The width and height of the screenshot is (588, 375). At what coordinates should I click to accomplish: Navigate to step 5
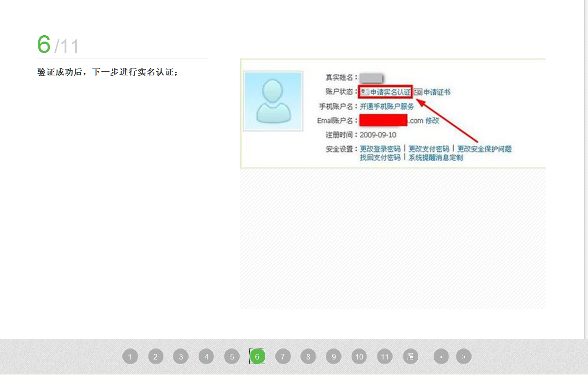pos(232,356)
